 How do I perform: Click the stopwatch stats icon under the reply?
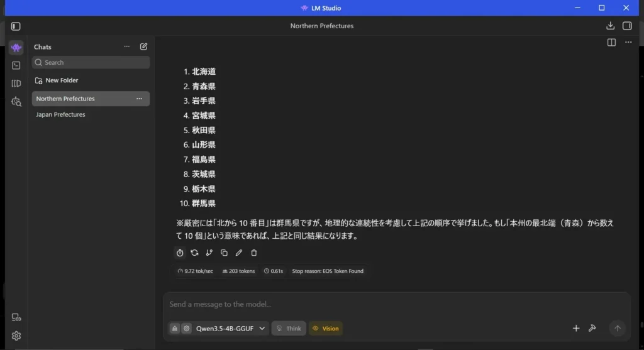180,253
